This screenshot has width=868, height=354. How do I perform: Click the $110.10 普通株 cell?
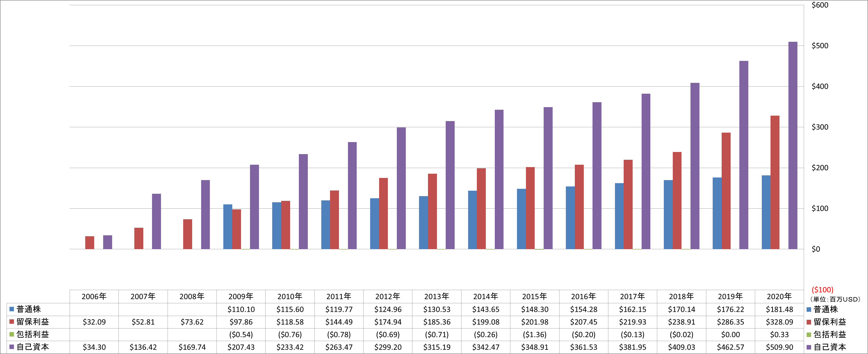coord(241,309)
